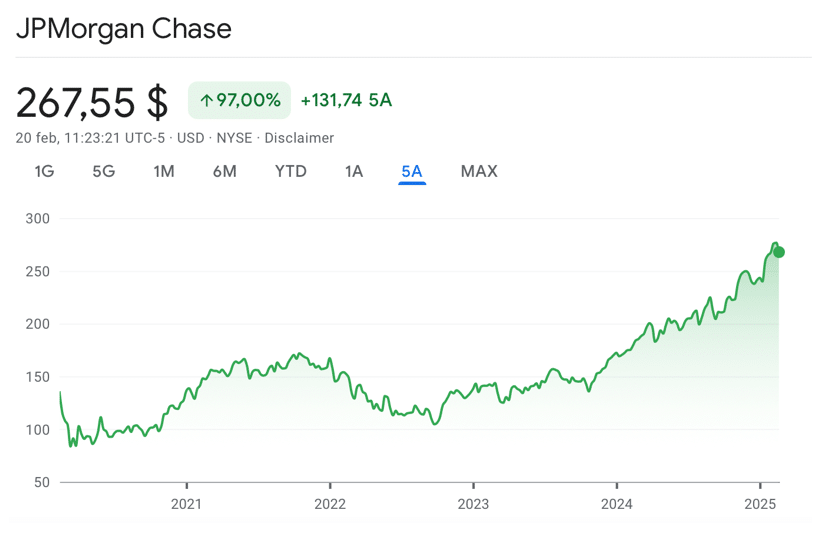Click the 100 y-axis label

(x=37, y=429)
